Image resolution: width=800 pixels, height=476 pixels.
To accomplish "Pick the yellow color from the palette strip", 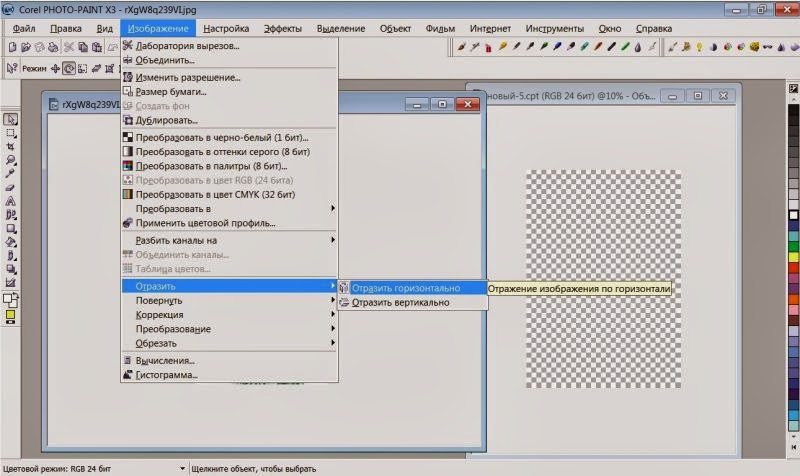I will point(793,257).
